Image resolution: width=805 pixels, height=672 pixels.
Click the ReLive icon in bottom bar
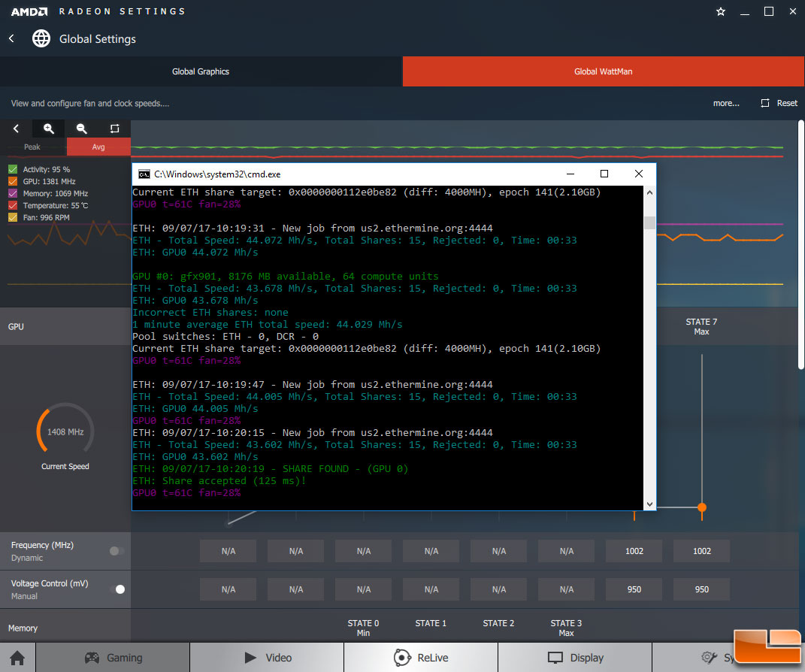coord(403,658)
